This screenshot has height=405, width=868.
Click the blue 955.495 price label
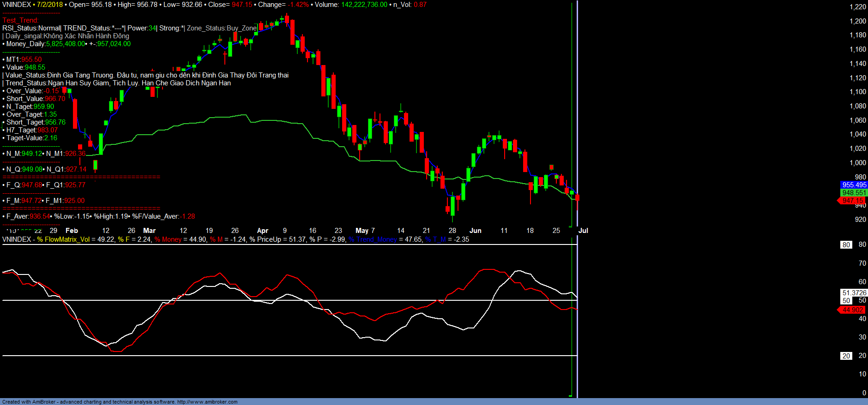[x=854, y=185]
